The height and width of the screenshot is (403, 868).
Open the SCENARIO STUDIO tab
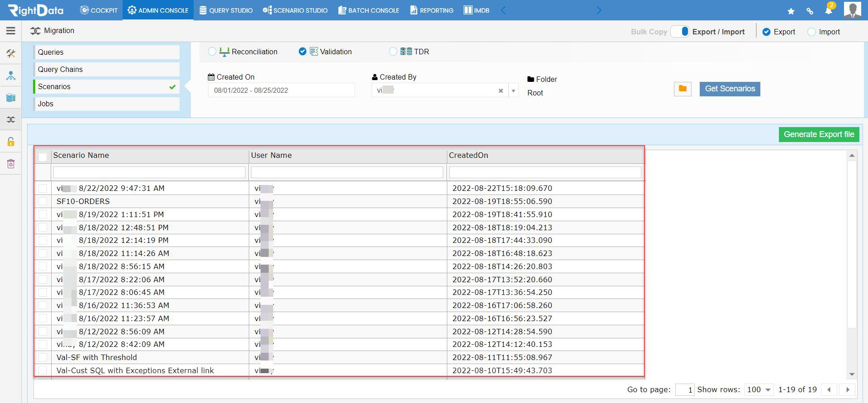point(295,10)
